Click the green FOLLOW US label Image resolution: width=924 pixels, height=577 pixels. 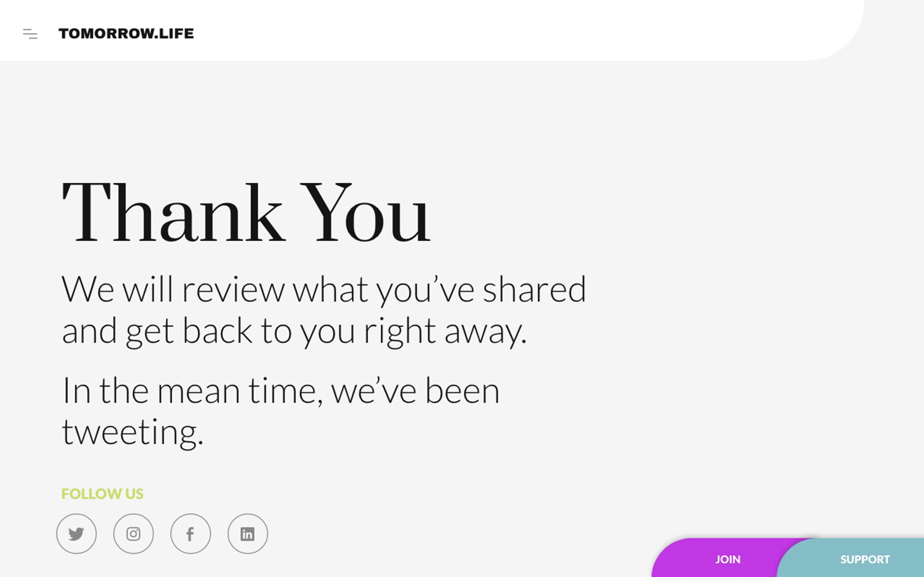pos(102,494)
